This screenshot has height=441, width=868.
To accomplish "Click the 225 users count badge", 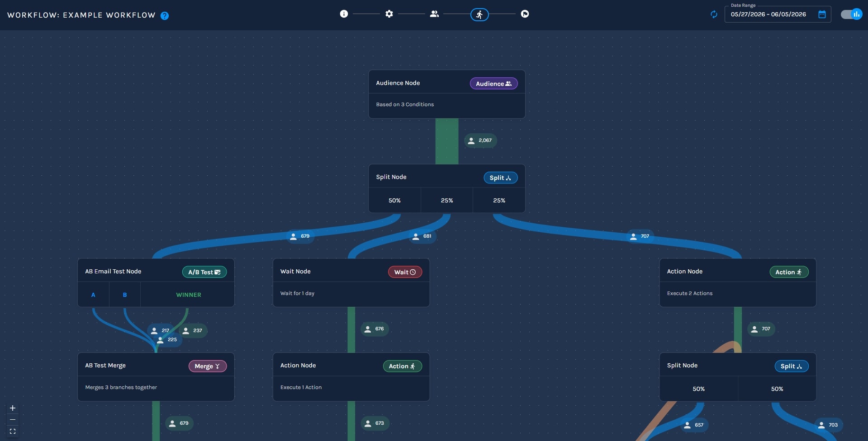I will (x=167, y=339).
